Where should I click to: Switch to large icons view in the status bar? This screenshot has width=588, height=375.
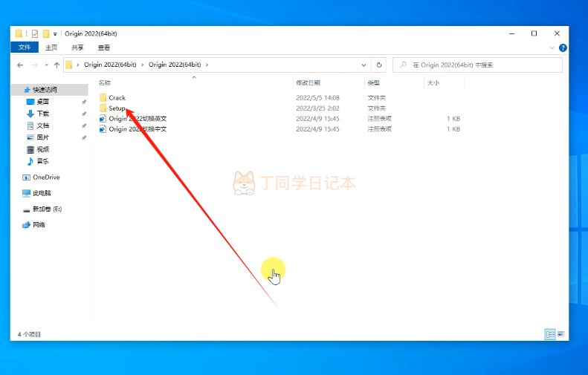[561, 334]
